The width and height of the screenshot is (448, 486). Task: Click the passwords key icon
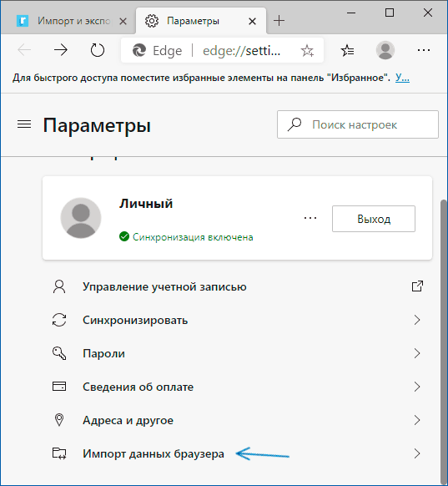point(59,353)
